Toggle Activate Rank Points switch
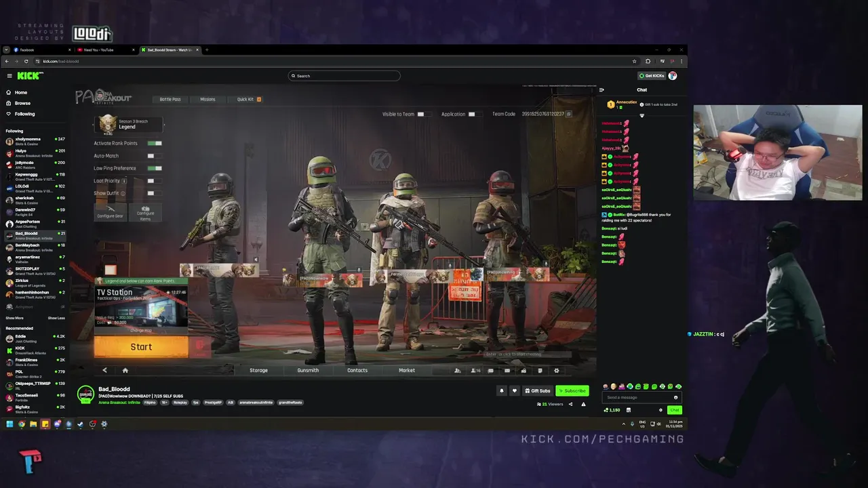This screenshot has height=488, width=868. click(155, 143)
